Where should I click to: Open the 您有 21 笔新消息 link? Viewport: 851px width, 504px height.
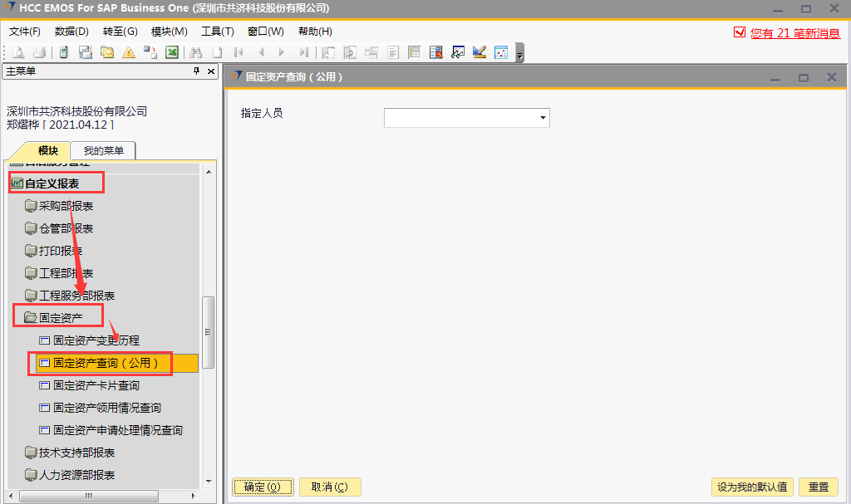pyautogui.click(x=794, y=33)
